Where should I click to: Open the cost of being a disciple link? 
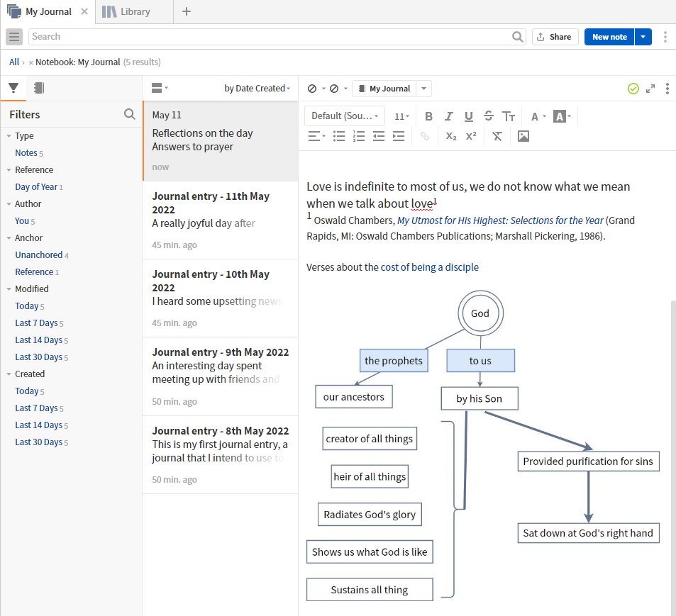(429, 267)
